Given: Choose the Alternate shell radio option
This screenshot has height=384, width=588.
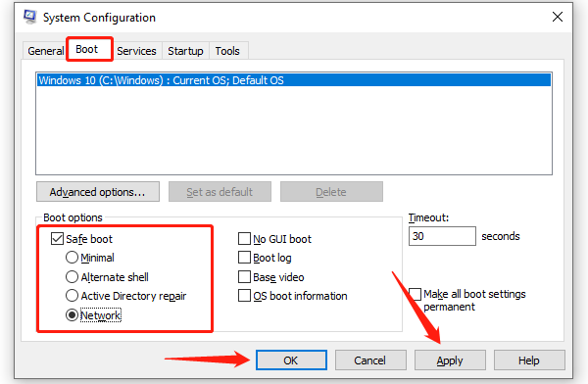Looking at the screenshot, I should 72,277.
